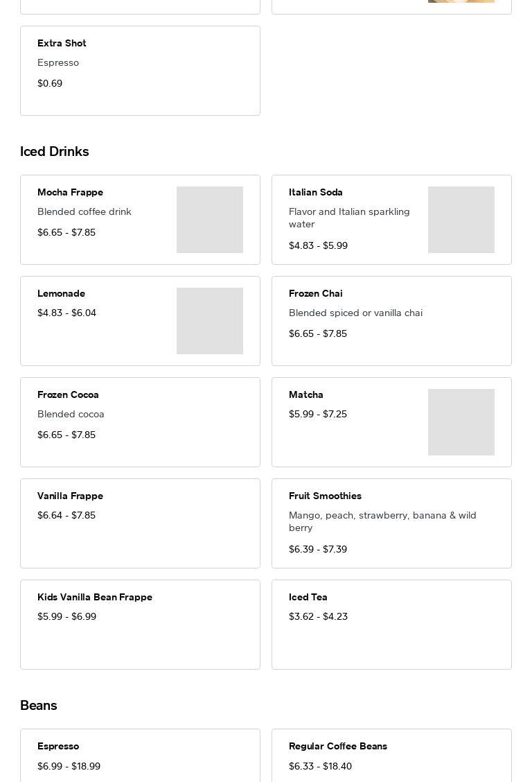Open the Matcha item title
Image resolution: width=532 pixels, height=782 pixels.
[306, 394]
